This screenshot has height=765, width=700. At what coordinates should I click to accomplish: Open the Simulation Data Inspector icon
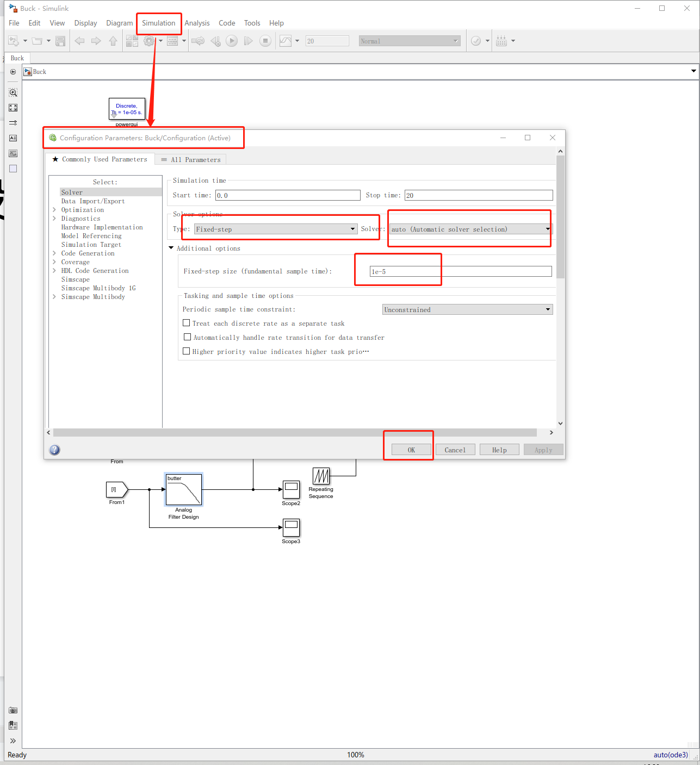[286, 41]
